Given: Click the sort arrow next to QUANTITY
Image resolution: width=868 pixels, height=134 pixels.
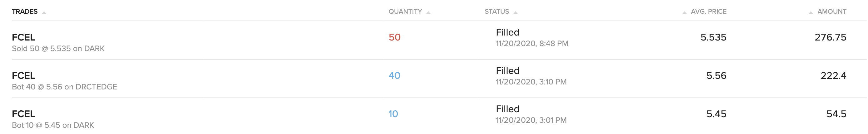Looking at the screenshot, I should pos(428,13).
